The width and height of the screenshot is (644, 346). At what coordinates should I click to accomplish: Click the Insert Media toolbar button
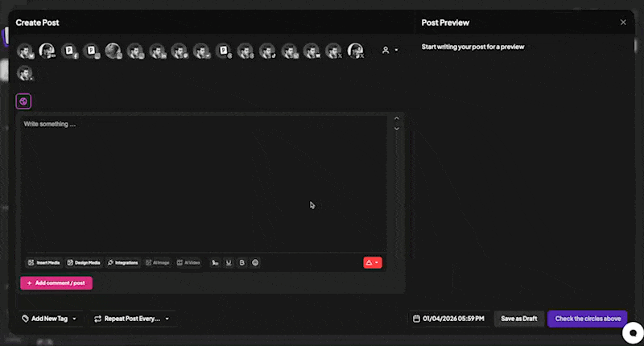[x=43, y=262]
